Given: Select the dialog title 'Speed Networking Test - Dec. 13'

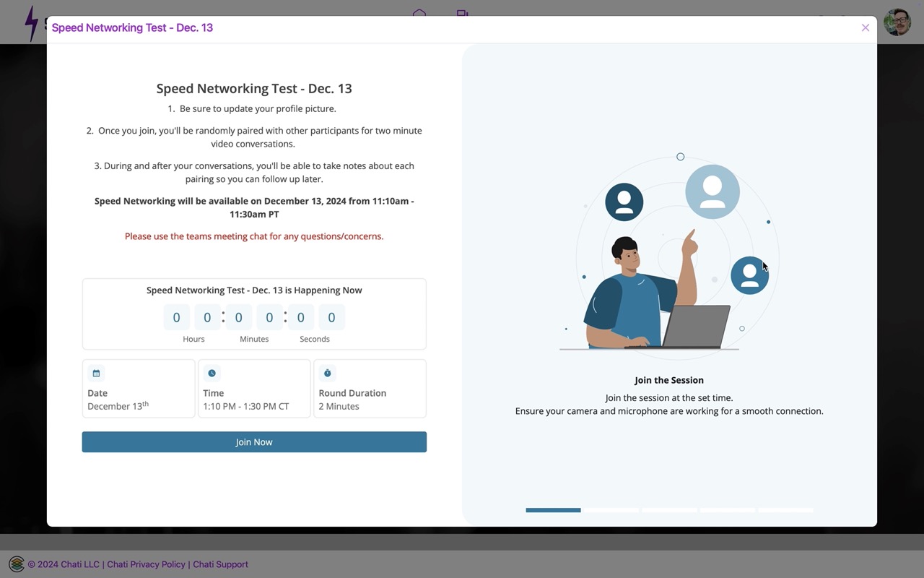Looking at the screenshot, I should pos(132,27).
